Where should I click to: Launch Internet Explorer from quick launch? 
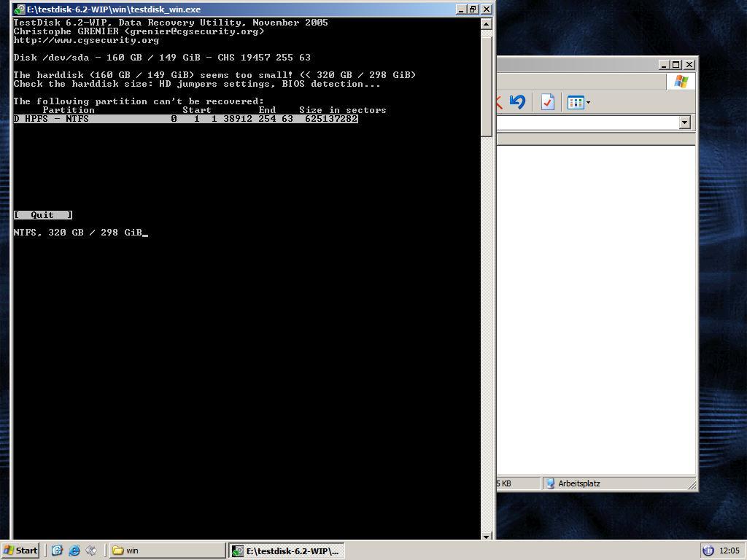click(74, 551)
